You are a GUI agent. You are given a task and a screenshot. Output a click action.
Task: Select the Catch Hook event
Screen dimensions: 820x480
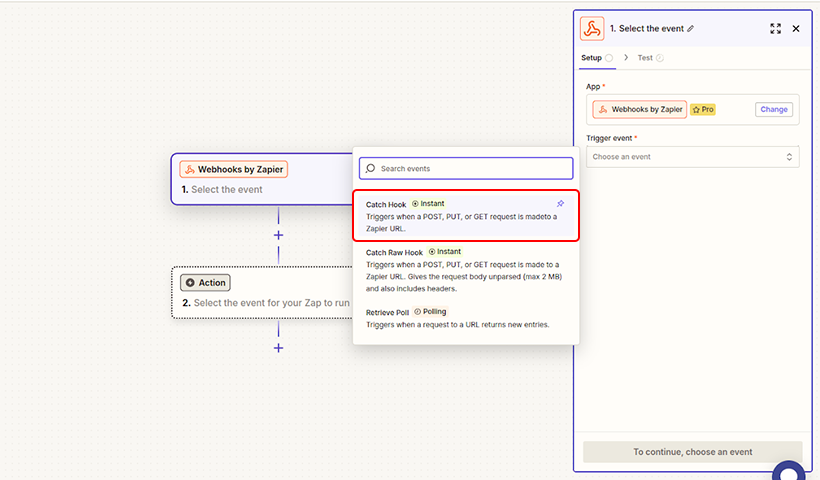tap(466, 215)
